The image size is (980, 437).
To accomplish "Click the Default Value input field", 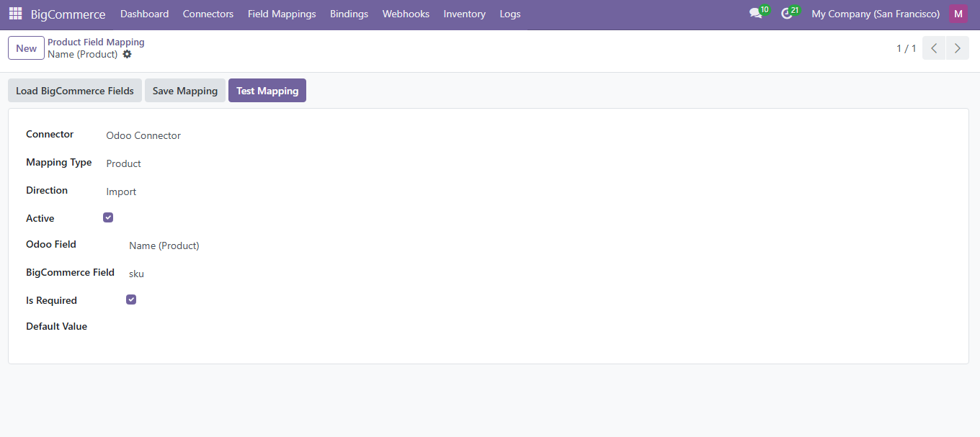I will [x=288, y=327].
